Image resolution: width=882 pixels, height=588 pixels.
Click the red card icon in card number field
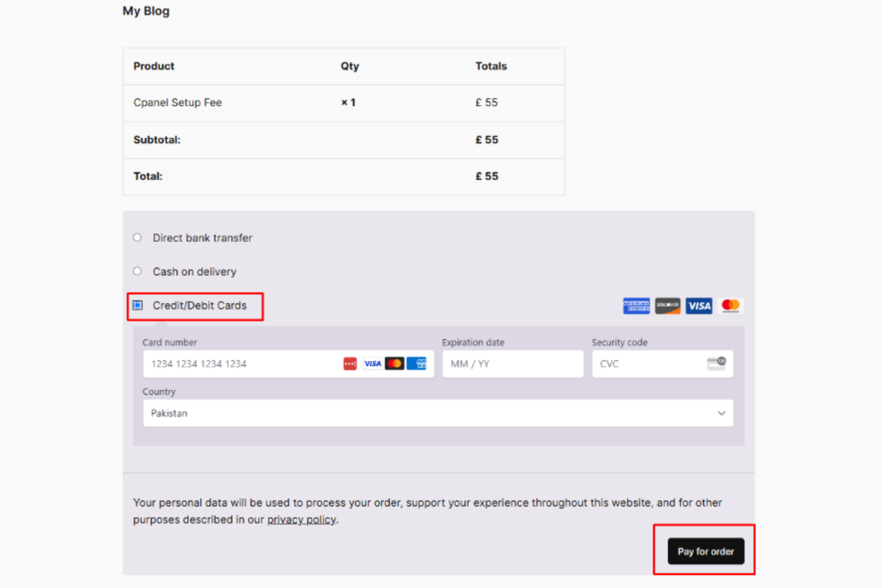[x=350, y=363]
